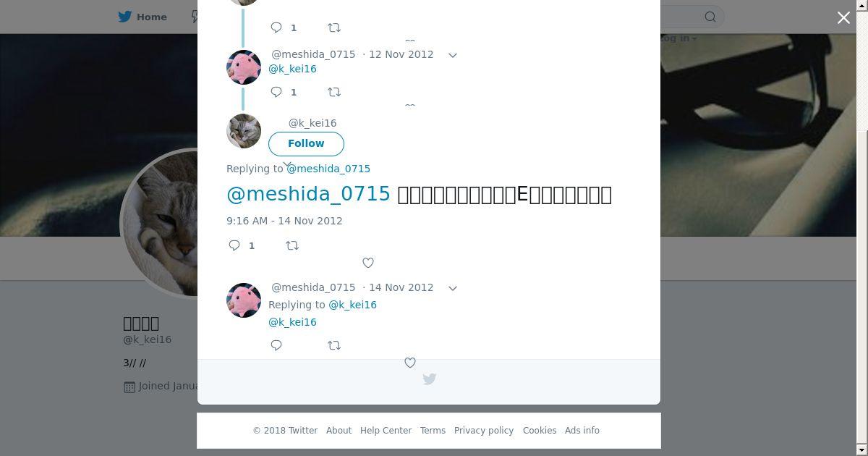The height and width of the screenshot is (456, 868).
Task: Click retweet icon on the last reply
Action: click(x=334, y=345)
